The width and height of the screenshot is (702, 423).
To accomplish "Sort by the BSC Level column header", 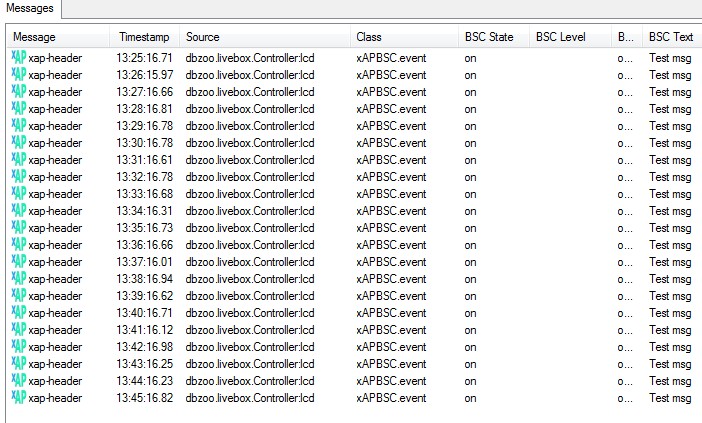I will click(570, 37).
